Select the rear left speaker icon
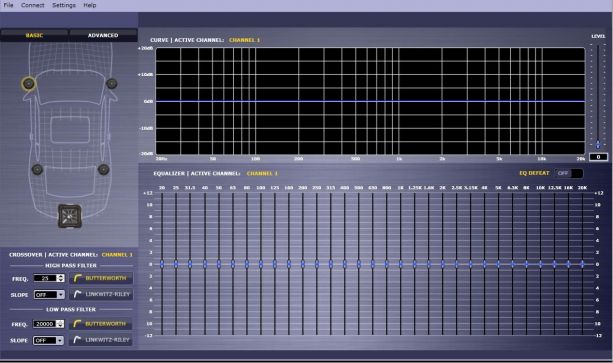Screen dimensions: 613x363 tap(38, 169)
